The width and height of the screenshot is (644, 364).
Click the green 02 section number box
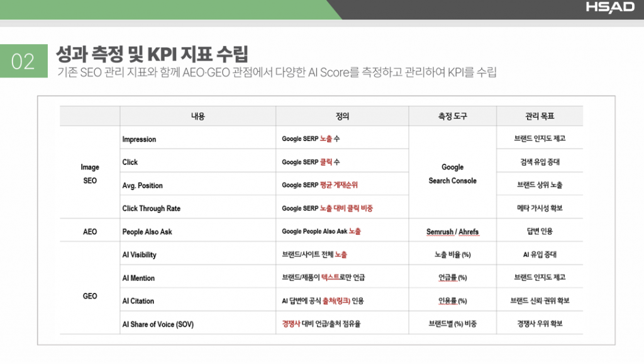(x=24, y=61)
